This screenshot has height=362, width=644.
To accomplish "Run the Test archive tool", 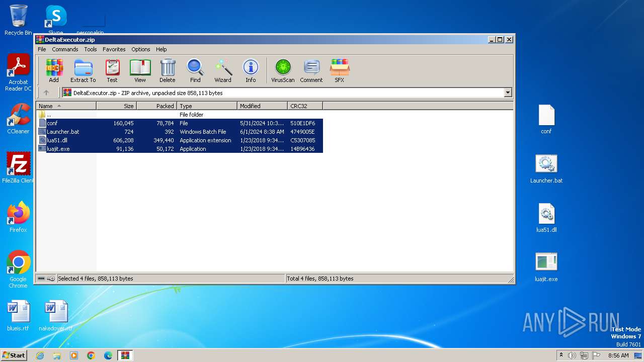I will tap(112, 70).
